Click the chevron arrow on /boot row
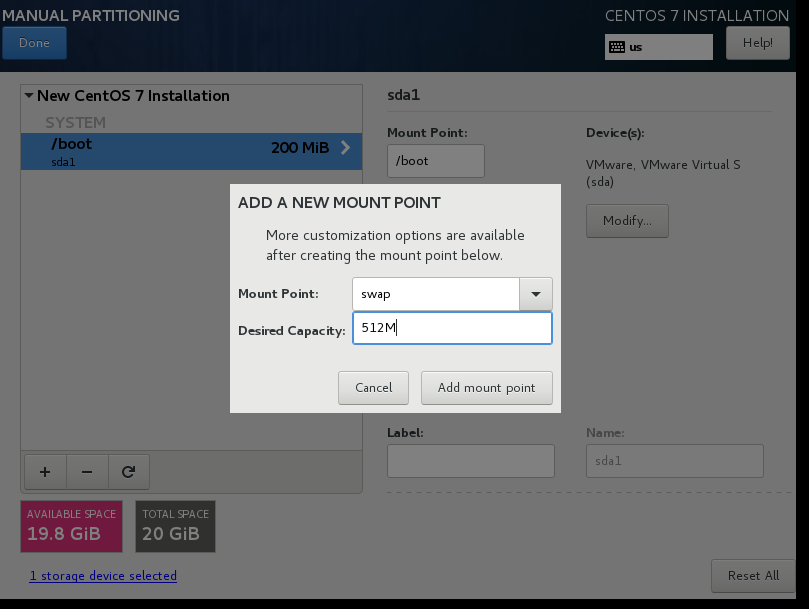 [x=346, y=148]
